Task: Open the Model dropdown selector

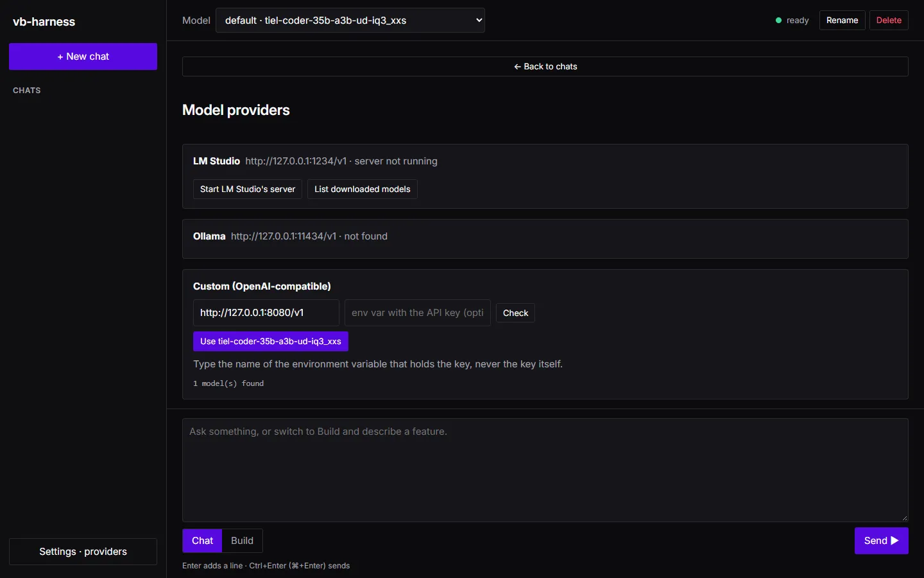Action: click(350, 21)
